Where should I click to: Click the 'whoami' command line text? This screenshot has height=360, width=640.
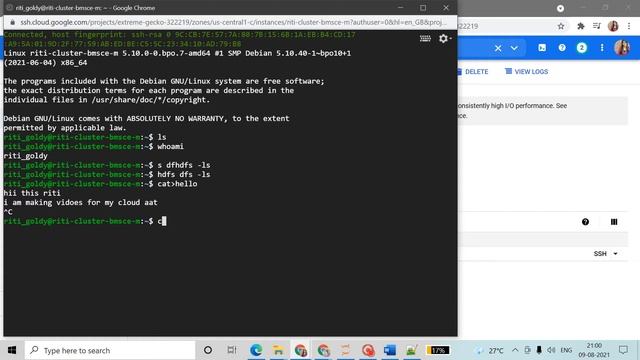171,146
